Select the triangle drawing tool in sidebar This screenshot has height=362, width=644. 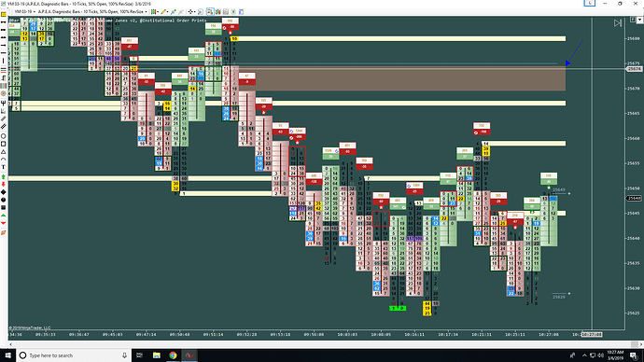coord(4,152)
